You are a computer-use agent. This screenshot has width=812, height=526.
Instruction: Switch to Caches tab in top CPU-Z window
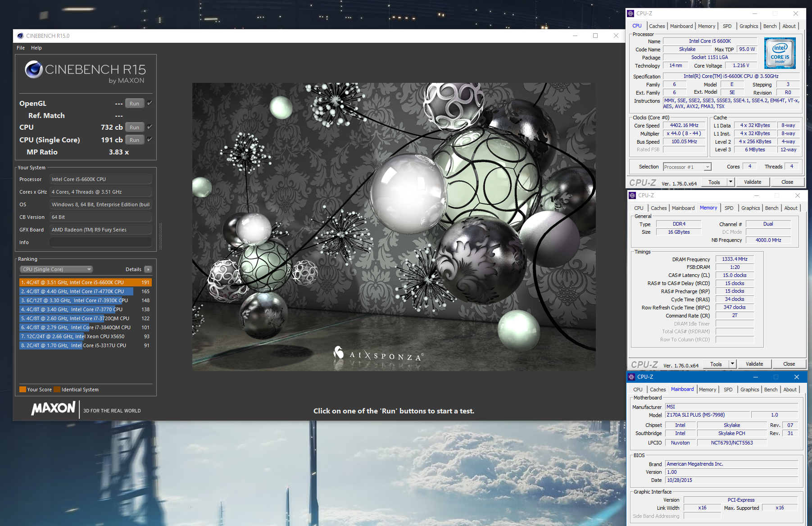click(x=657, y=26)
